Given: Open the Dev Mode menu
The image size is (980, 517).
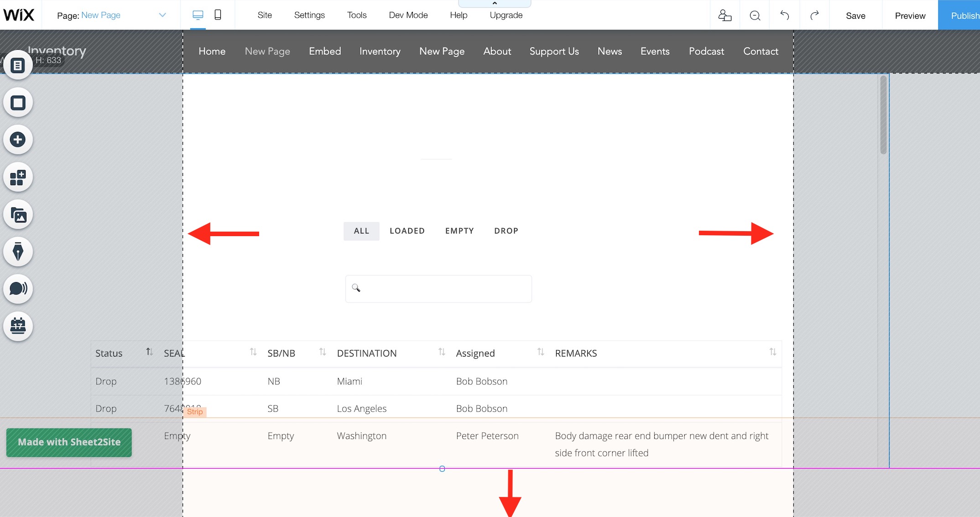Looking at the screenshot, I should (408, 15).
